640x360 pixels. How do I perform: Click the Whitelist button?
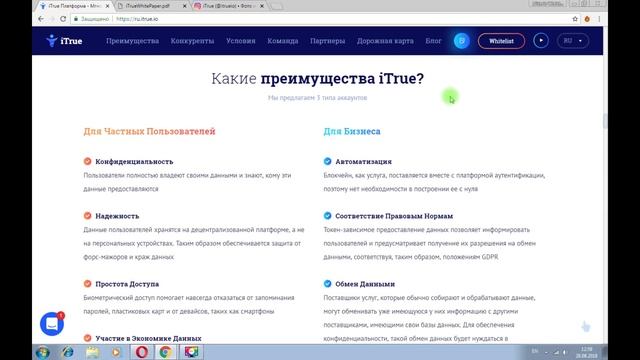[501, 41]
